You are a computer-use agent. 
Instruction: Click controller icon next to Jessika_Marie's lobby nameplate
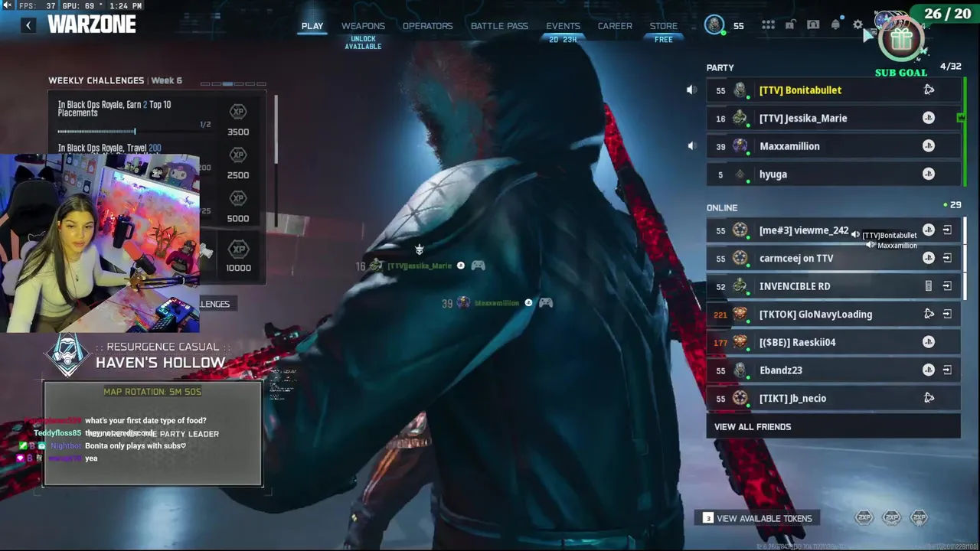point(478,266)
